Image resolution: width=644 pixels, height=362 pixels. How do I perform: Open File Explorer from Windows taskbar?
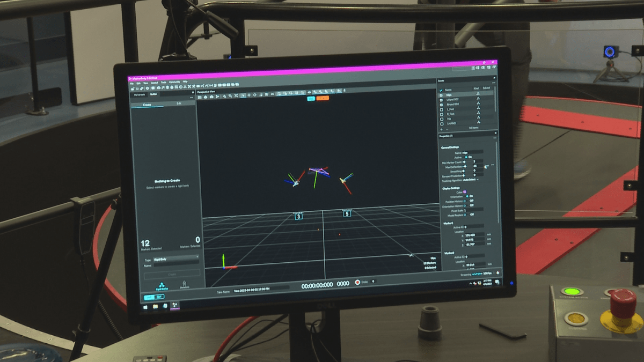tap(155, 306)
